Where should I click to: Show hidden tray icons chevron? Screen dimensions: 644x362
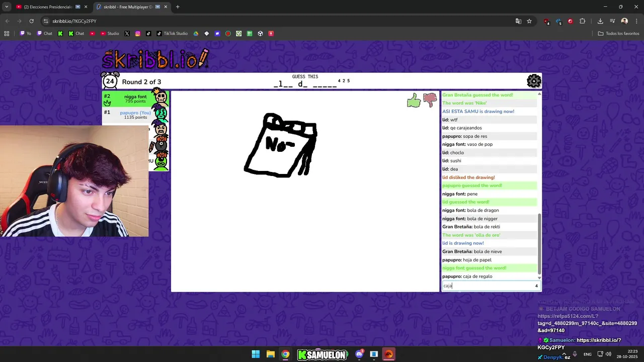(563, 354)
